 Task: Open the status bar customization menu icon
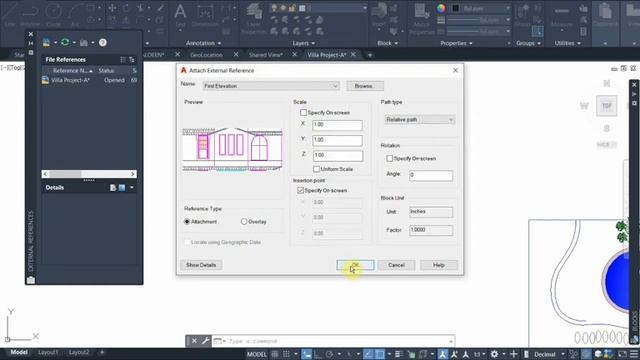[x=633, y=354]
